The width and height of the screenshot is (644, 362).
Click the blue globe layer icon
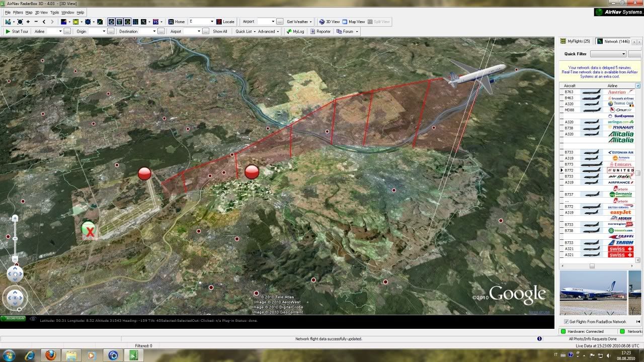pos(88,22)
